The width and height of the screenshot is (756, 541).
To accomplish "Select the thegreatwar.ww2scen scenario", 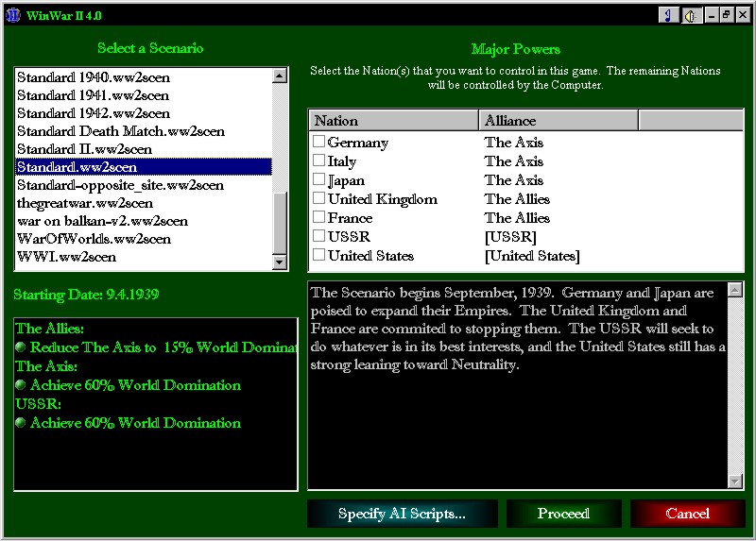I will point(144,203).
